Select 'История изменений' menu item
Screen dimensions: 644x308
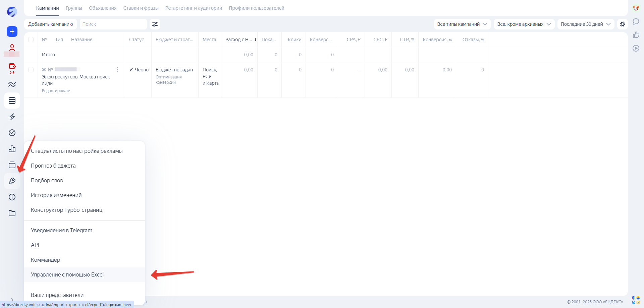85,195
